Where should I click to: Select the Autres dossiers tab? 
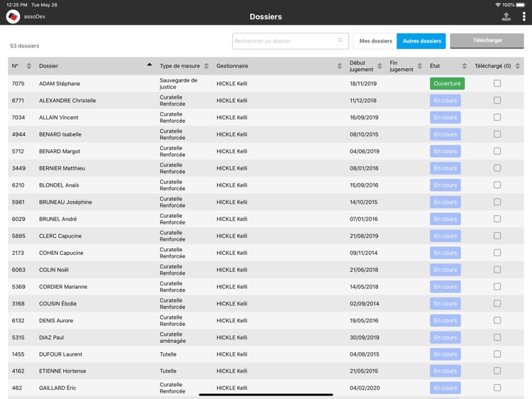421,40
